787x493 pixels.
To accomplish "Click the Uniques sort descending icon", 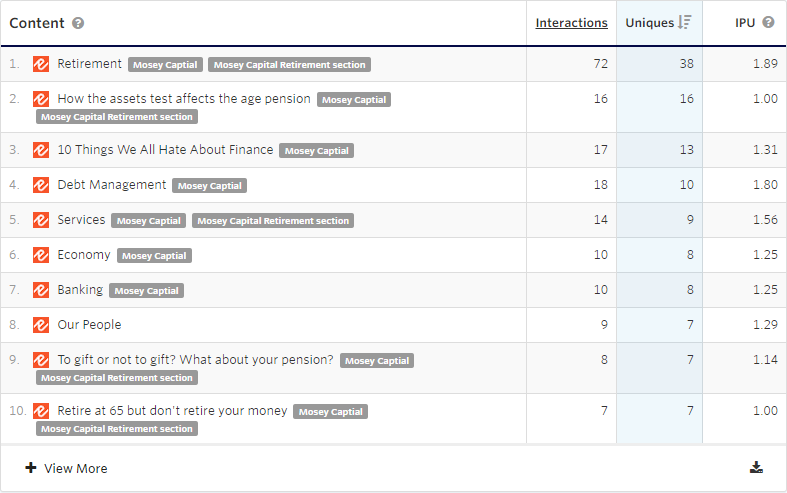I will 685,23.
